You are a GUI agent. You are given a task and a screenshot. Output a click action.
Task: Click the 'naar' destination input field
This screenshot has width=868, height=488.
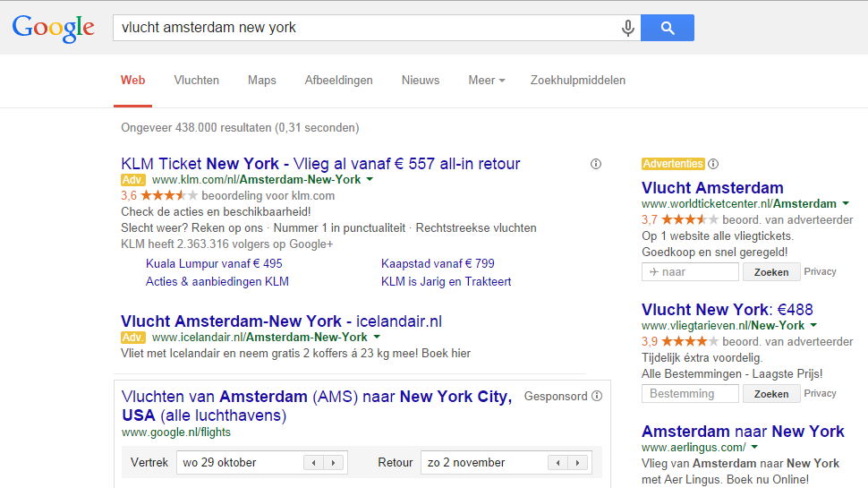coord(690,272)
